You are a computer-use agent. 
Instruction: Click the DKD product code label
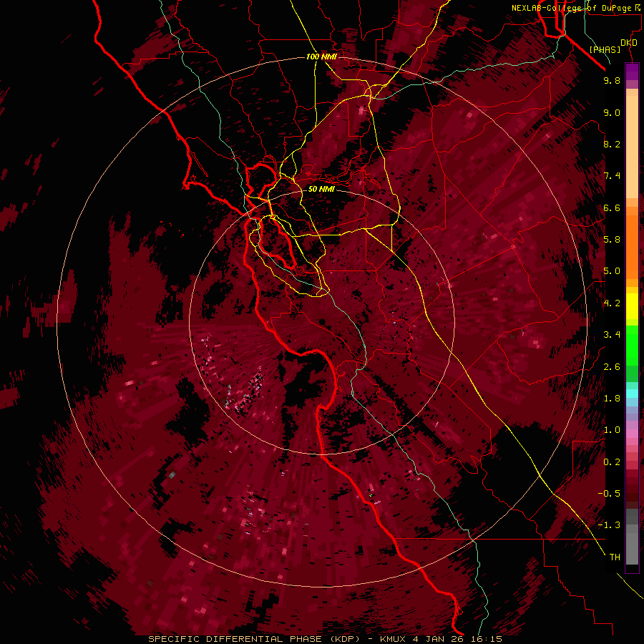point(629,43)
